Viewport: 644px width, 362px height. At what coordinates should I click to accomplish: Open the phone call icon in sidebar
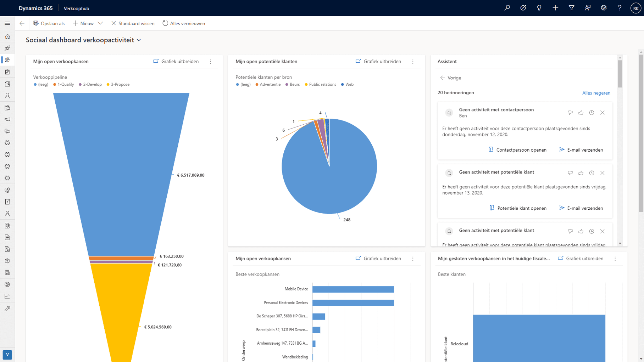7,190
